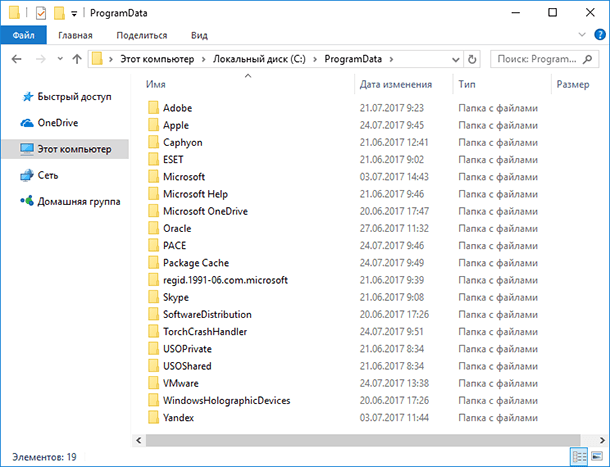Select the SoftwareDistribution folder name

click(x=207, y=314)
